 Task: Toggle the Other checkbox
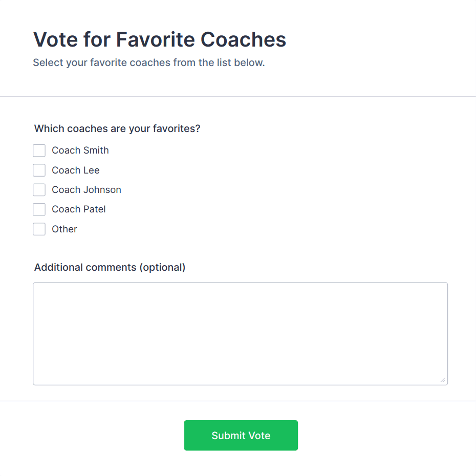click(x=39, y=229)
